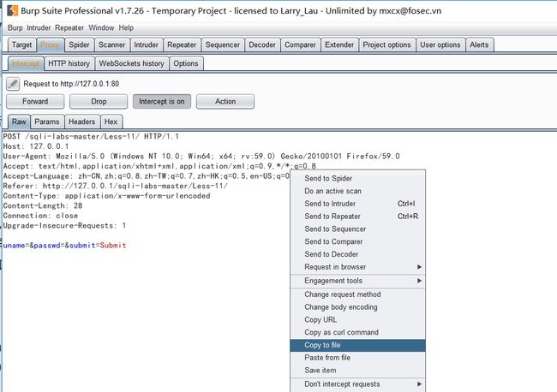Open the proxy Options sub-tab

[186, 63]
